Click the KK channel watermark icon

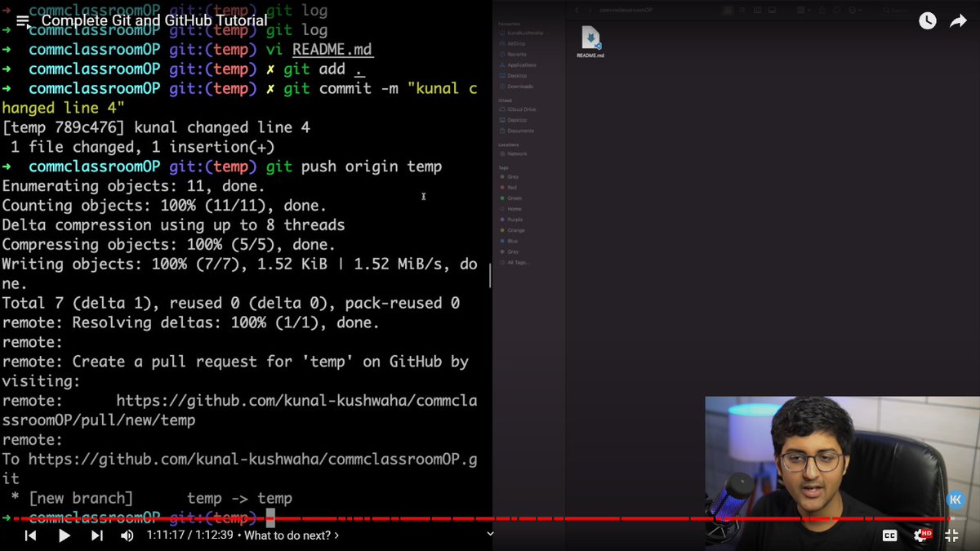point(955,500)
